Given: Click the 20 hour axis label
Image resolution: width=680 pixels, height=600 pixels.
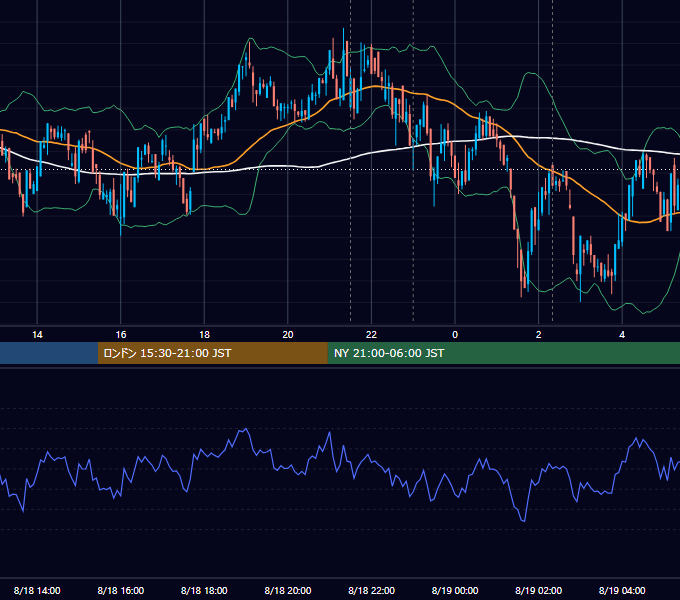Looking at the screenshot, I should click(x=288, y=335).
